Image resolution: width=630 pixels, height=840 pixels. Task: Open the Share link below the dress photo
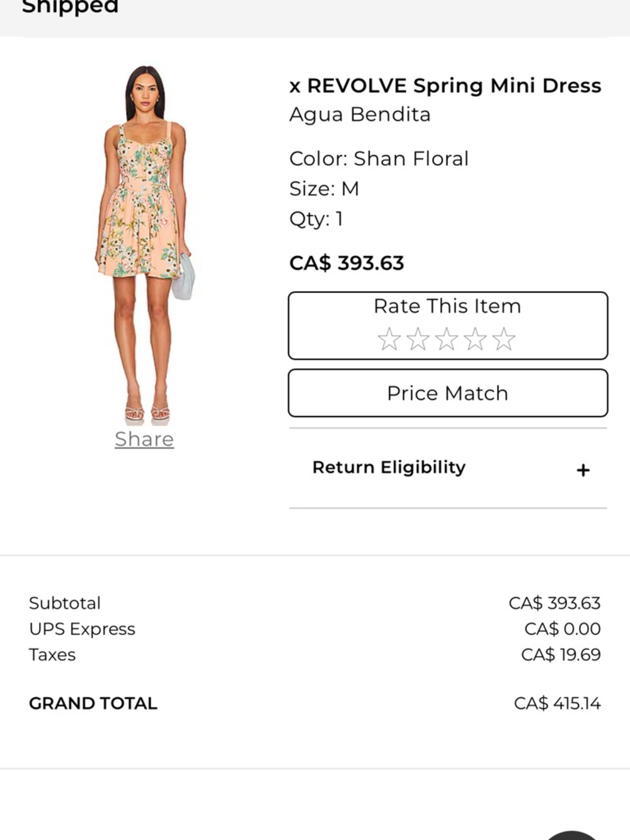(144, 439)
